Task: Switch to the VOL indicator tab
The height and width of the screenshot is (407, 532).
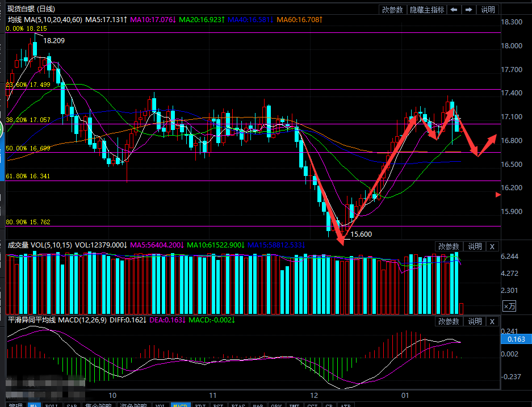Action: 161,405
